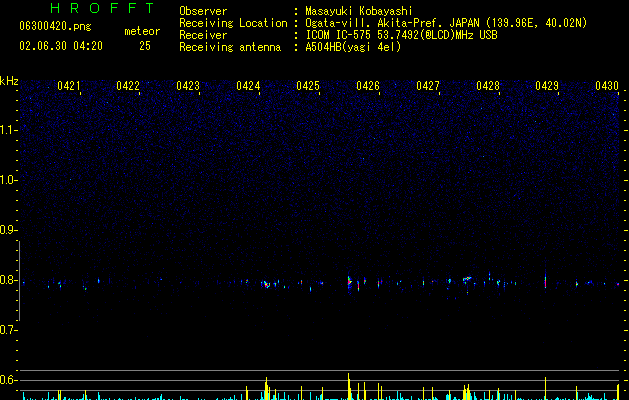Screen dimensions: 629x400
Task: Click the name Masayuki Kobayashi
Action: point(359,11)
